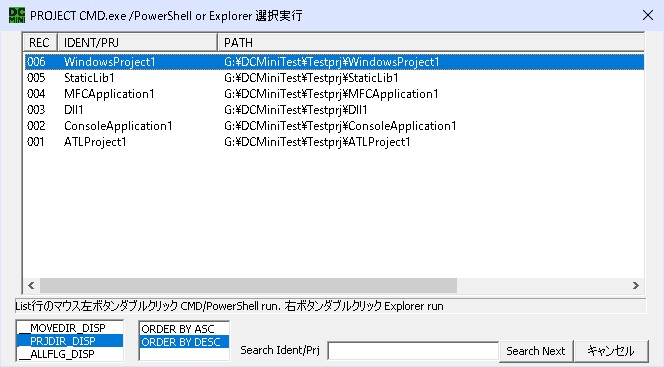Focus the Search Ident/Prj text field
Screen dimensions: 664x367
[x=413, y=351]
